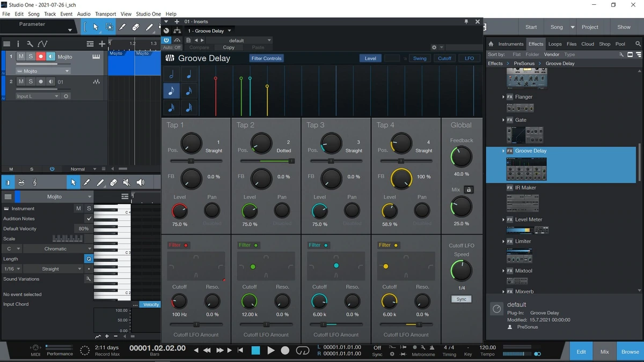
Task: Open the Transport menu
Action: tap(105, 14)
